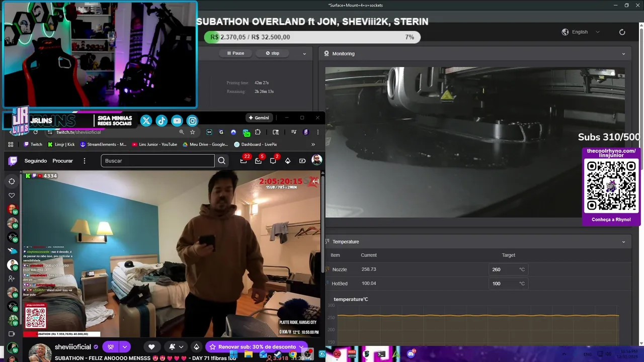Bookmark this page with the star icon
The width and height of the screenshot is (644, 362).
point(192,132)
